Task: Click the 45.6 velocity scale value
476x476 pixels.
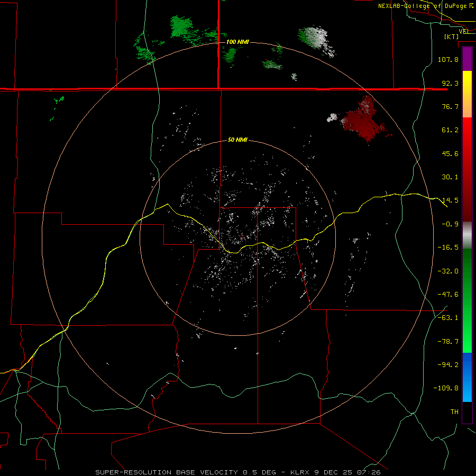Action: 450,153
